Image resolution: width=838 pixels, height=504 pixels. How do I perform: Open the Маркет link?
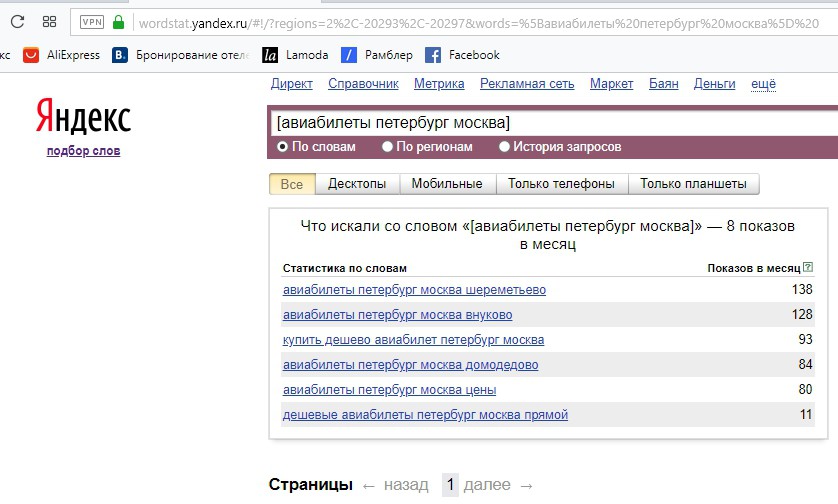pos(611,84)
